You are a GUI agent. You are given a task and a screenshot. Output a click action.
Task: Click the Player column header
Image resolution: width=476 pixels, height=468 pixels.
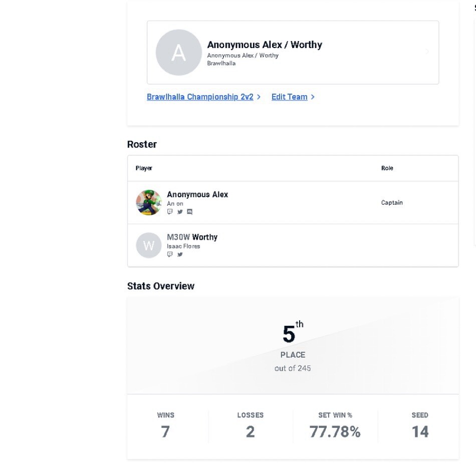[144, 168]
